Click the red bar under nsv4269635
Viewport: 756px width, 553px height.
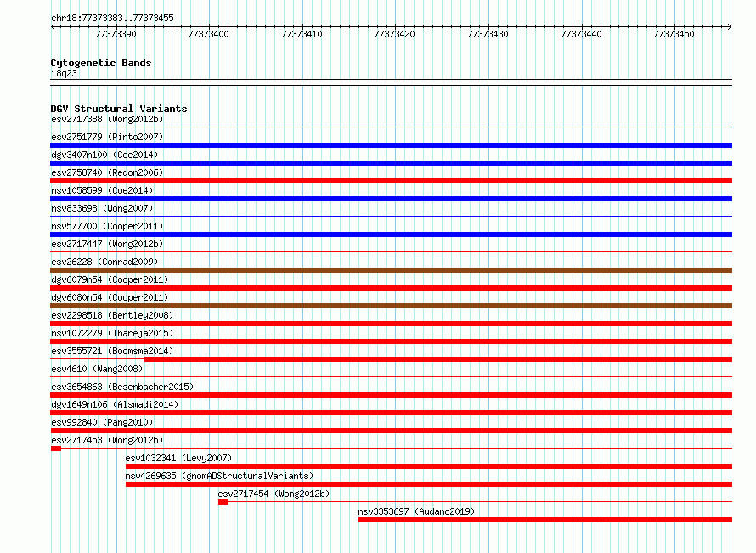(429, 484)
